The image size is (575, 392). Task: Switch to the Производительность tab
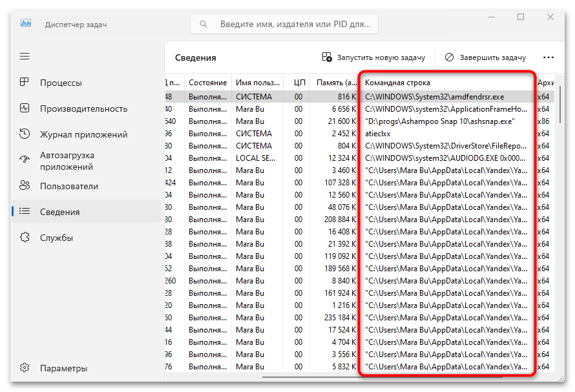[87, 108]
